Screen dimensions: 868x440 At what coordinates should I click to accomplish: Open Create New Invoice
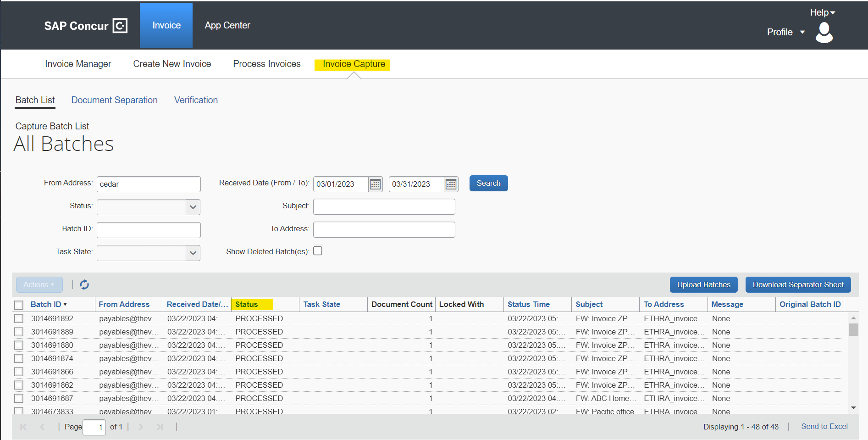172,64
